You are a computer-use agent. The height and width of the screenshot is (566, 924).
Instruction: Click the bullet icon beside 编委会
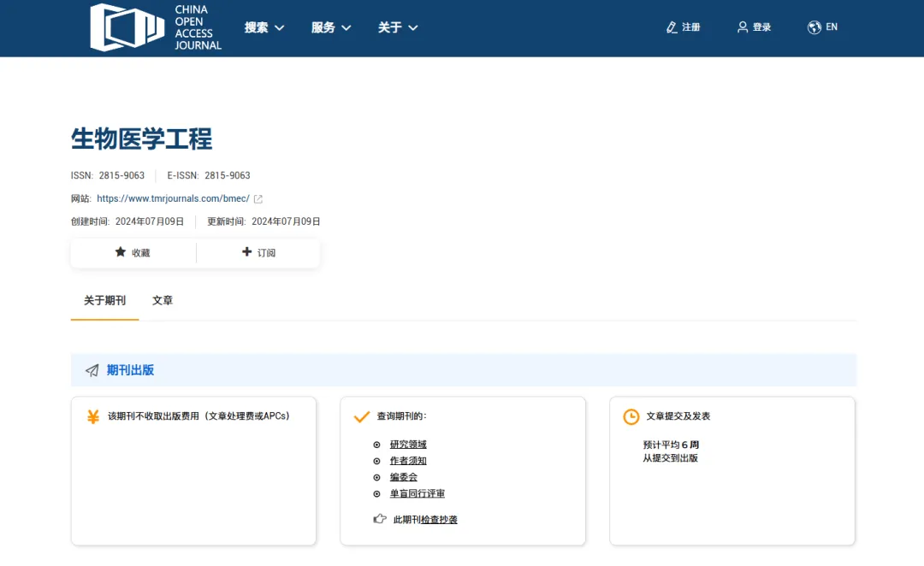click(x=376, y=478)
